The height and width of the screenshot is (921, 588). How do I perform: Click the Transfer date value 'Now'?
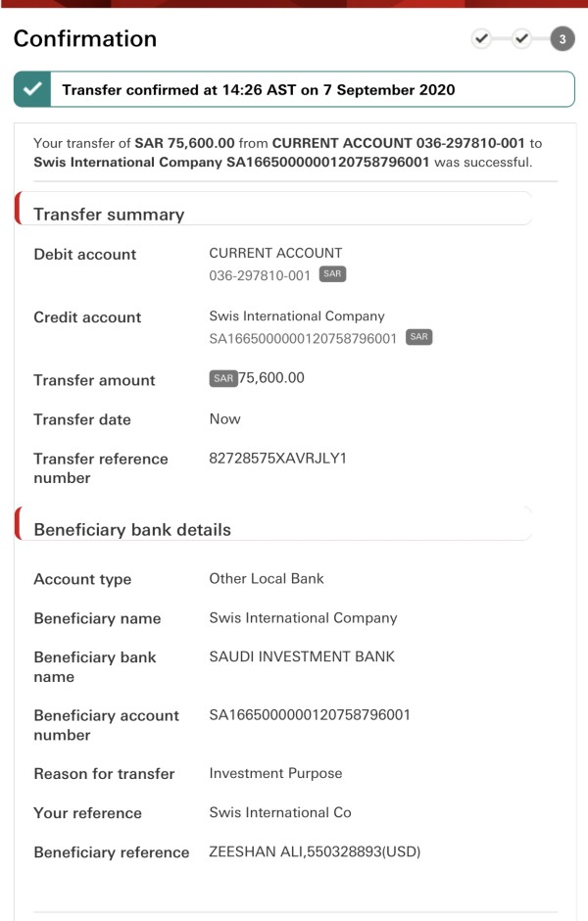(224, 418)
